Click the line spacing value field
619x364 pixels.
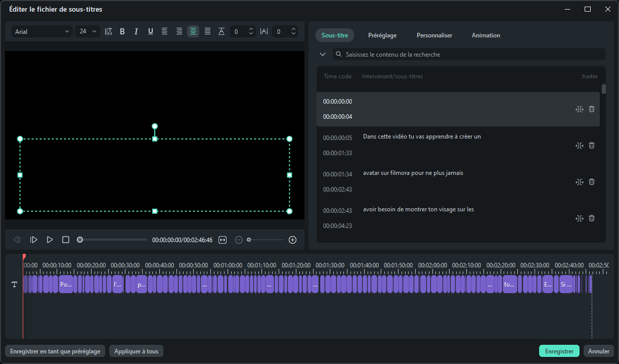click(239, 31)
